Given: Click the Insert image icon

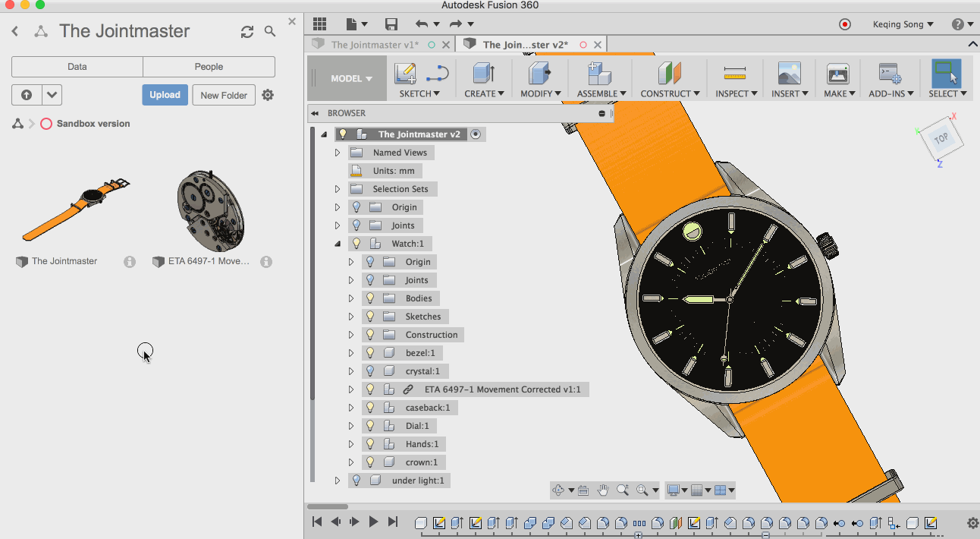Looking at the screenshot, I should pyautogui.click(x=789, y=74).
